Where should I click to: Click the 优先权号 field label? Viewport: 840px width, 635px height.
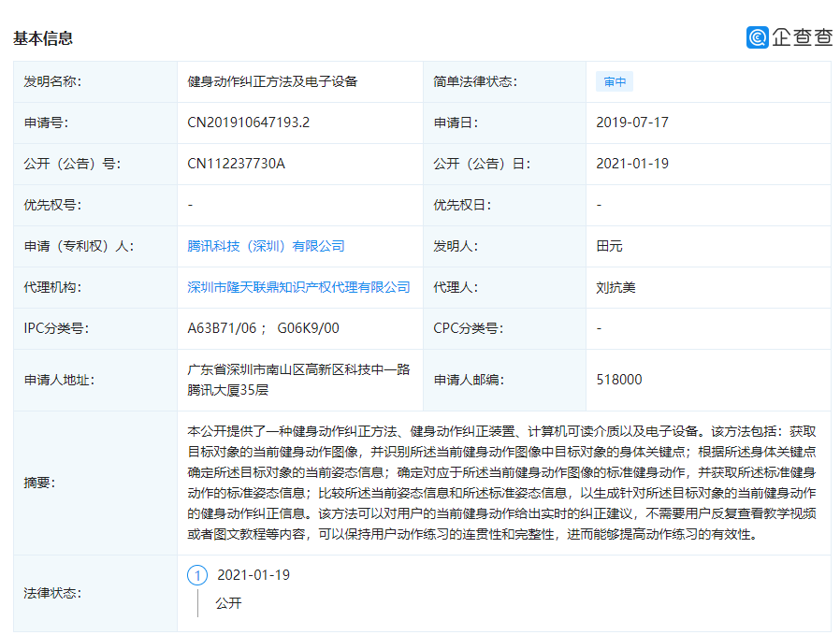52,205
